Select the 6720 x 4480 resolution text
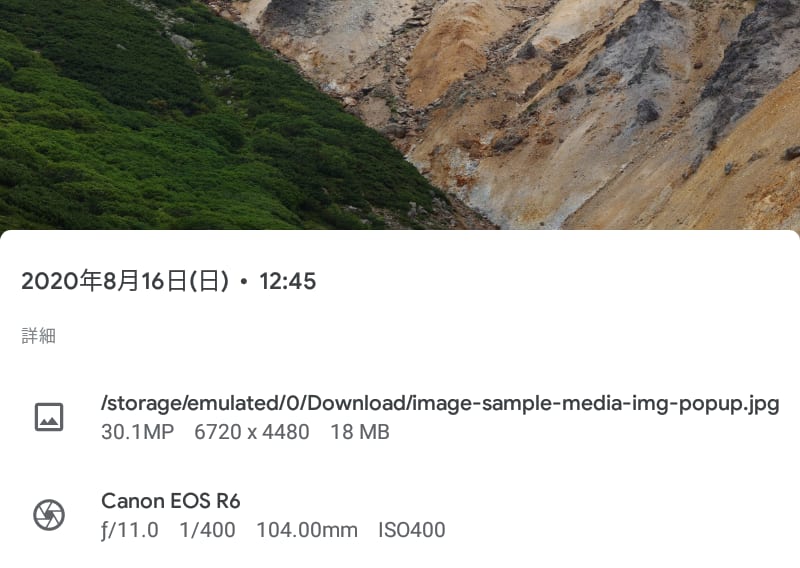 (x=252, y=432)
